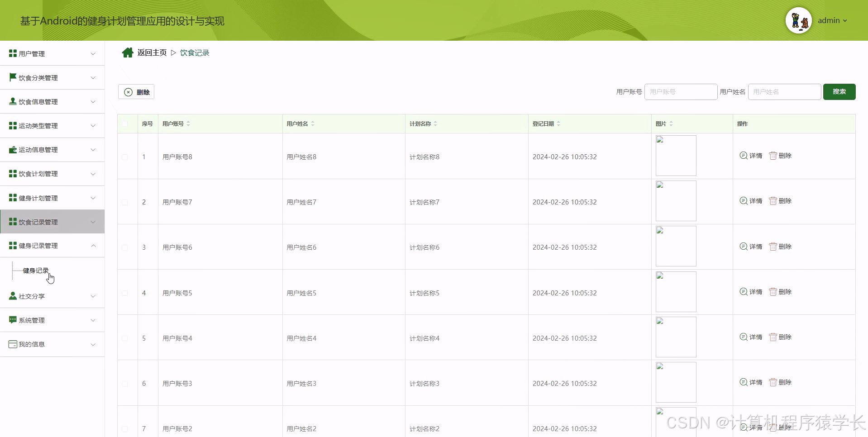Click the 删除 batch delete button
This screenshot has height=437, width=868.
pos(136,92)
